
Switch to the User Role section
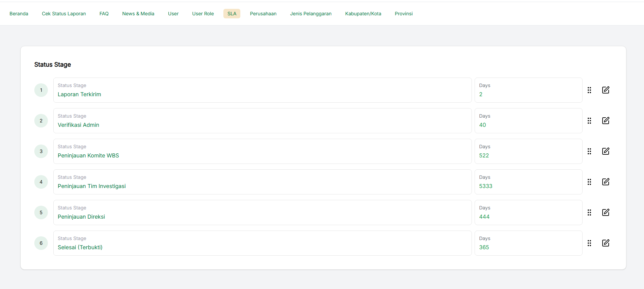click(x=203, y=14)
